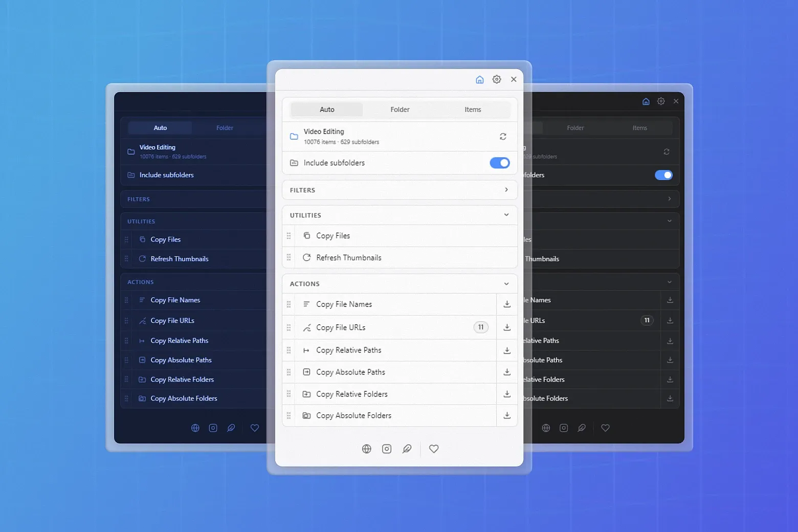Collapse the ACTIONS section in the light panel
Image resolution: width=798 pixels, height=532 pixels.
click(506, 284)
